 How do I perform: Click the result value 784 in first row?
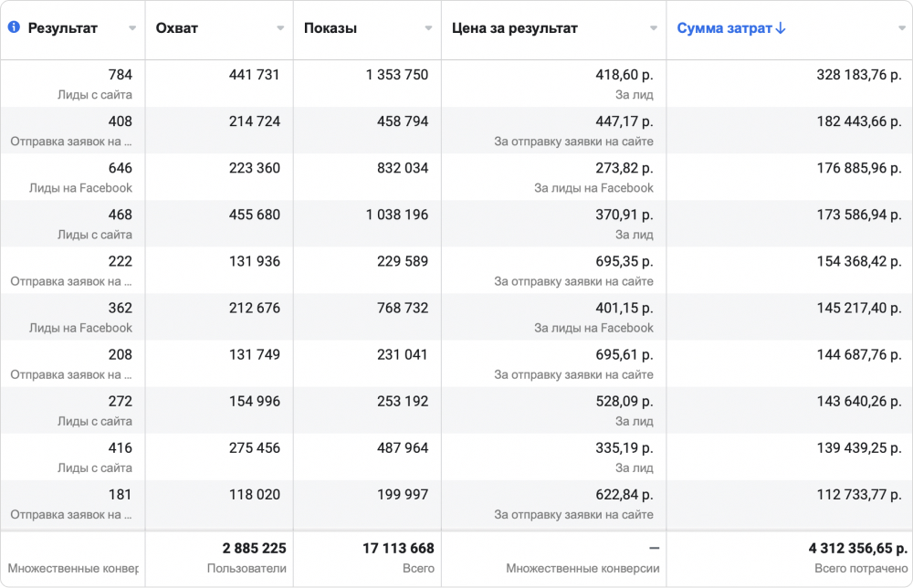(120, 75)
